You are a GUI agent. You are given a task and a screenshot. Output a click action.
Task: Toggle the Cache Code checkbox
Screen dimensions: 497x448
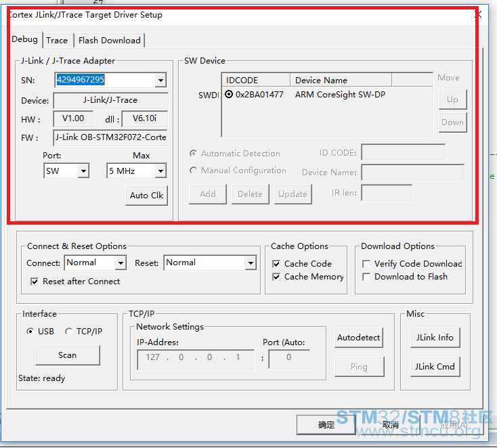[x=276, y=264]
